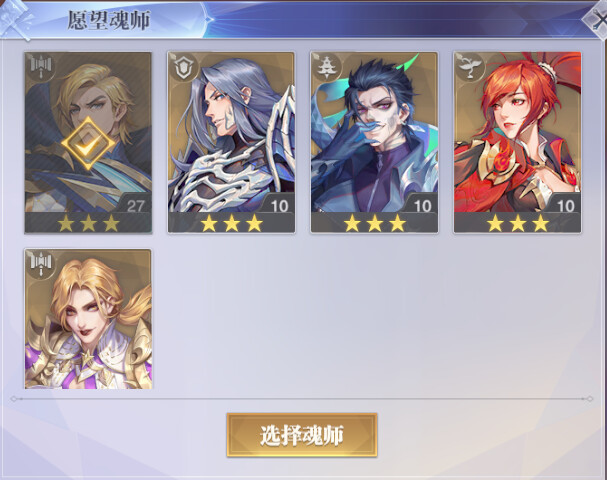Viewport: 607px width, 480px height.
Task: Click the 愿望魂师 title text
Action: point(108,20)
